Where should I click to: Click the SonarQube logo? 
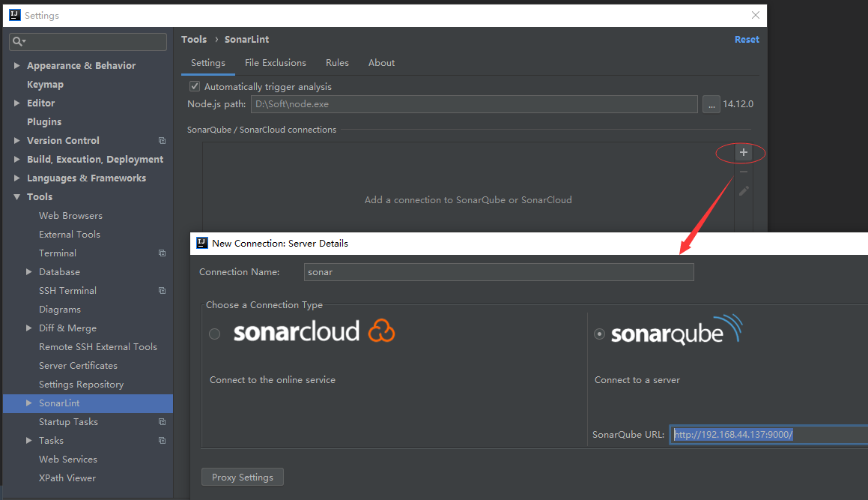tap(676, 331)
